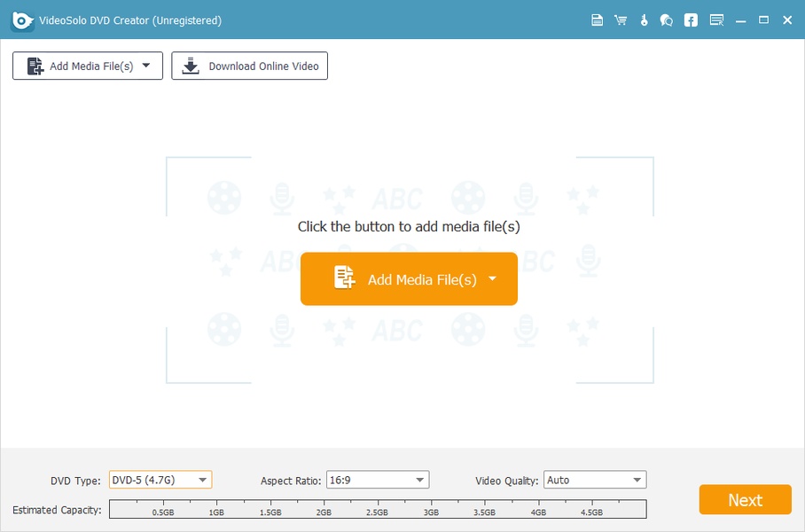
Task: Open the menu list icon in title bar
Action: (x=716, y=20)
